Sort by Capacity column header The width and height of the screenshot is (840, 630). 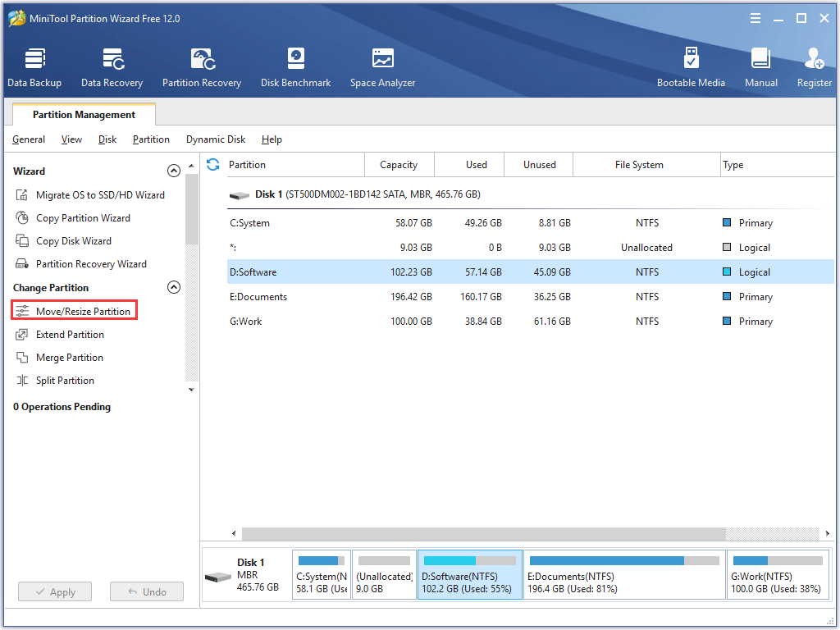coord(399,164)
